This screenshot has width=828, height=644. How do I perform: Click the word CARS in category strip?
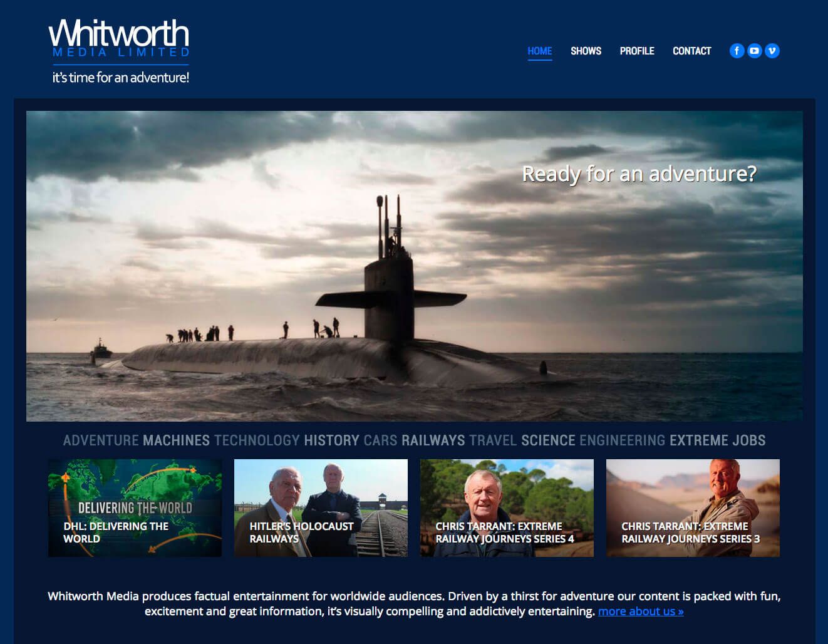[380, 440]
